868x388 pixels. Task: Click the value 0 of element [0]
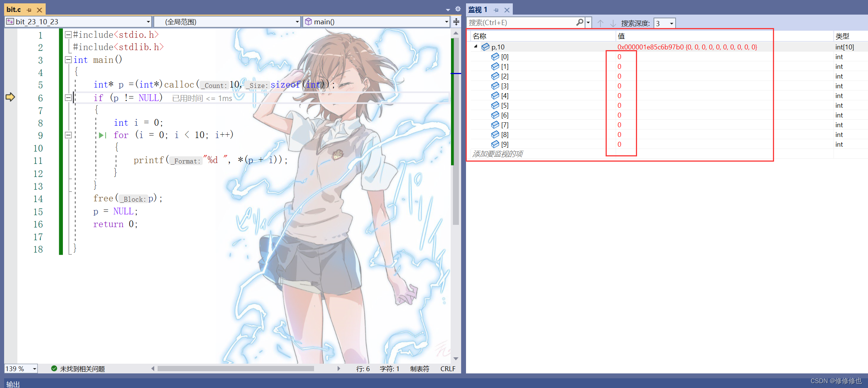tap(619, 57)
